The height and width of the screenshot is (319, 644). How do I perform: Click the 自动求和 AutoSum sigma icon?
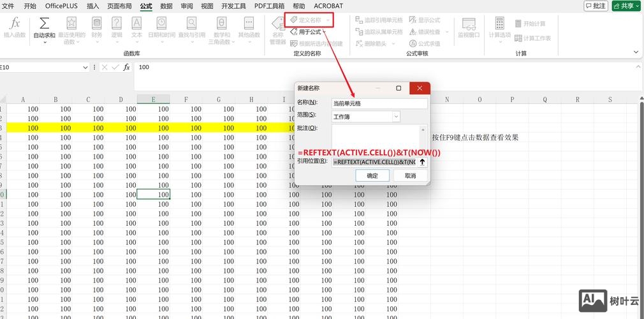coord(44,24)
